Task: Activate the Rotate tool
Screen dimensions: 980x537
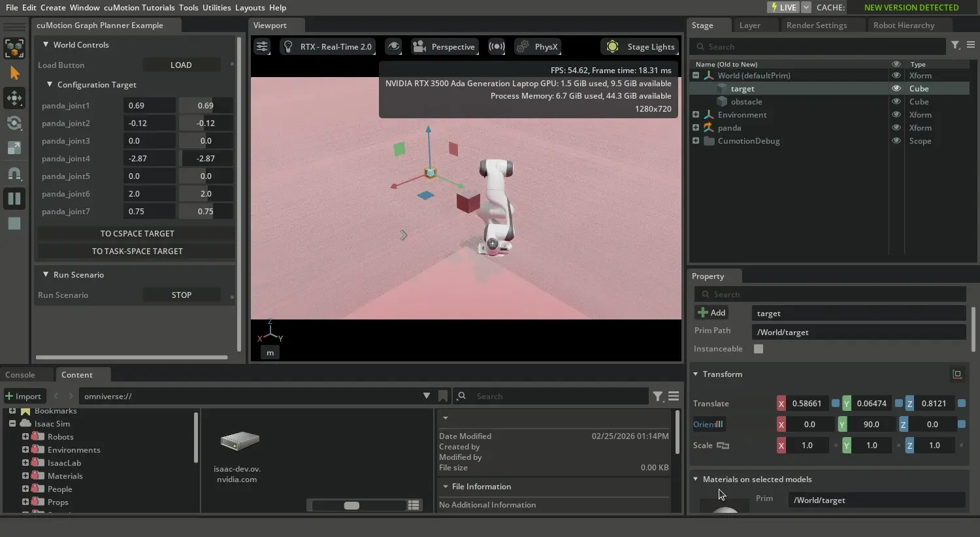Action: [x=14, y=123]
